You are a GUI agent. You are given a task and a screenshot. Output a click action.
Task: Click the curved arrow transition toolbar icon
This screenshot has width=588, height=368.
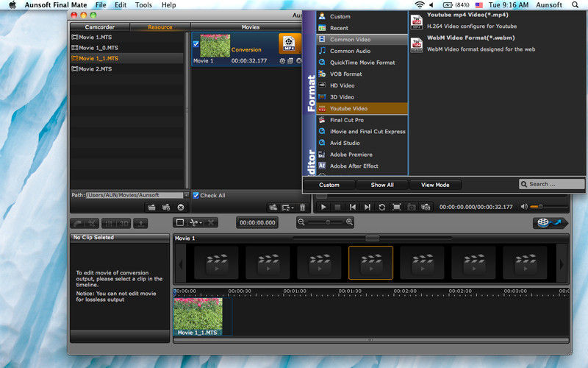tap(78, 224)
